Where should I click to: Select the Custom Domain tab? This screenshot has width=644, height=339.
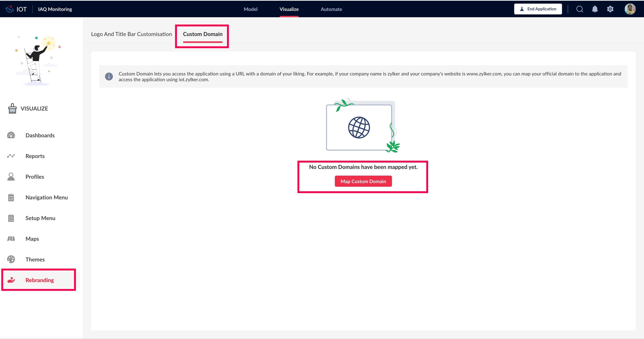pos(203,34)
